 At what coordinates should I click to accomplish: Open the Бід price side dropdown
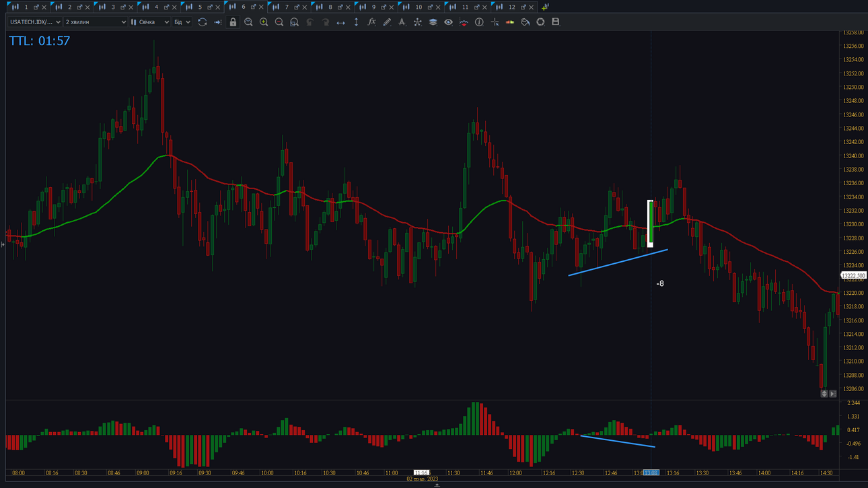click(x=182, y=22)
